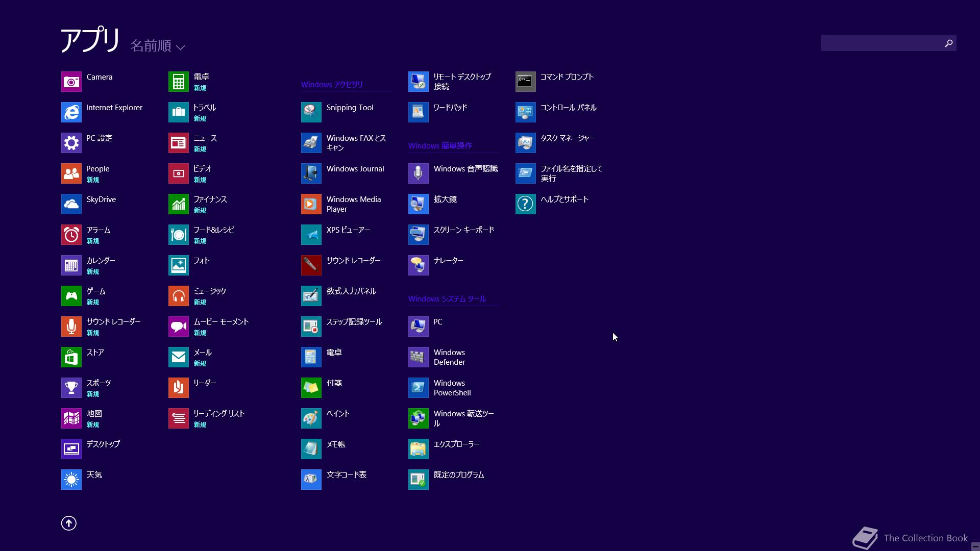
Task: Open 文字コード表 icon
Action: (x=311, y=480)
